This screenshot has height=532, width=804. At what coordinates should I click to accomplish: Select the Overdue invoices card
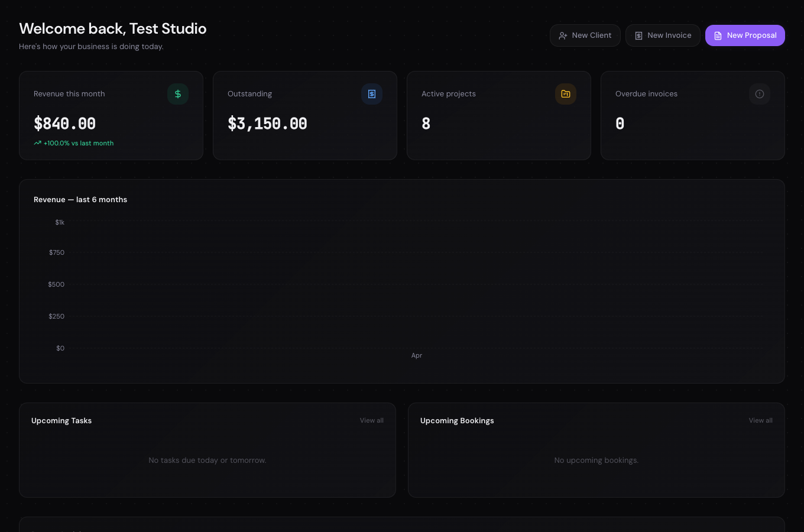tap(693, 115)
